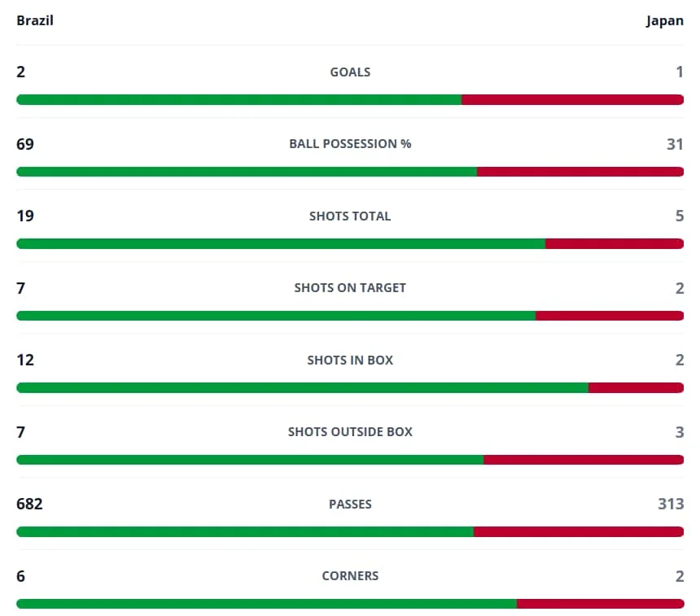Click the PASSES stat label
The image size is (700, 616).
pyautogui.click(x=350, y=504)
